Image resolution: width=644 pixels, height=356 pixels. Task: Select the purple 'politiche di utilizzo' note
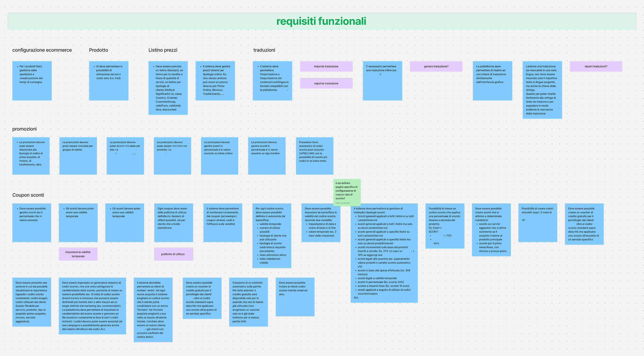[x=173, y=254]
